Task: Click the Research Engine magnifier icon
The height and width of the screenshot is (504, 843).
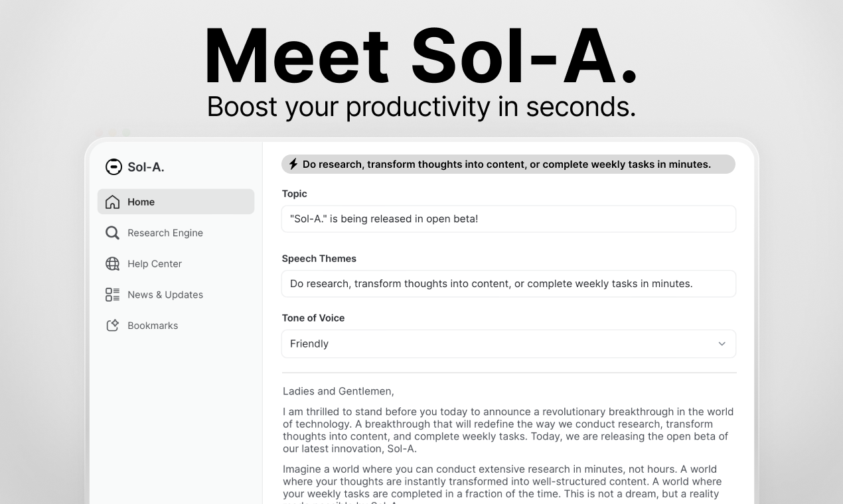Action: click(x=113, y=233)
